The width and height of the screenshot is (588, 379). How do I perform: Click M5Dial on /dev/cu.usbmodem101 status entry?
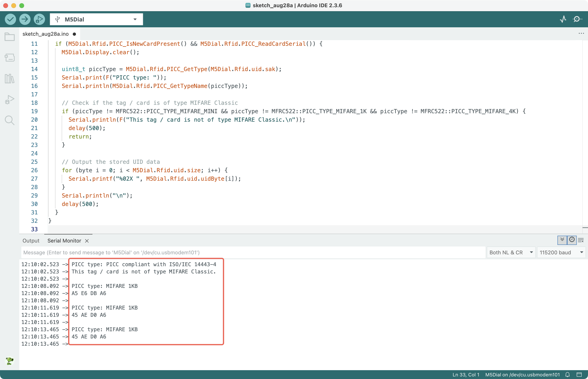[522, 375]
